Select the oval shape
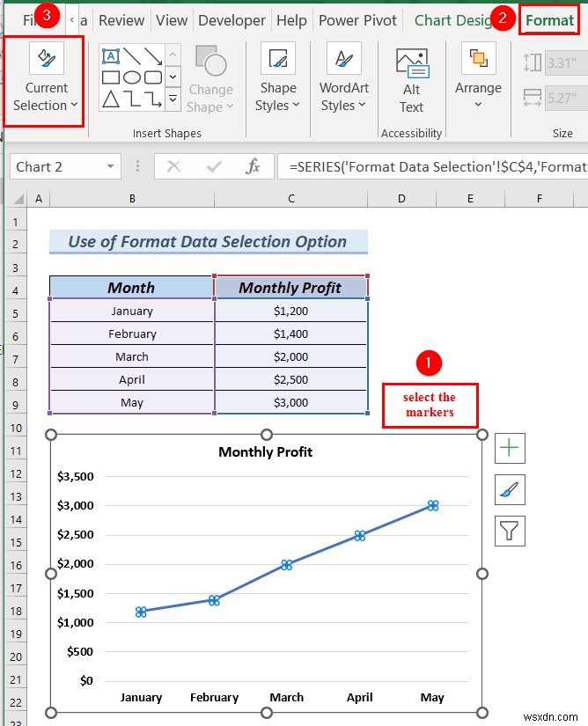Viewport: 588px width, 726px height. (132, 77)
